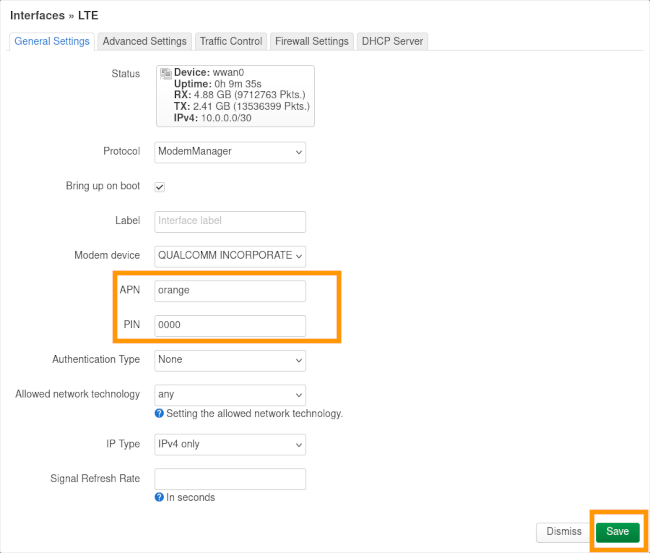Go to the Firewall Settings tab
650x553 pixels.
tap(311, 41)
